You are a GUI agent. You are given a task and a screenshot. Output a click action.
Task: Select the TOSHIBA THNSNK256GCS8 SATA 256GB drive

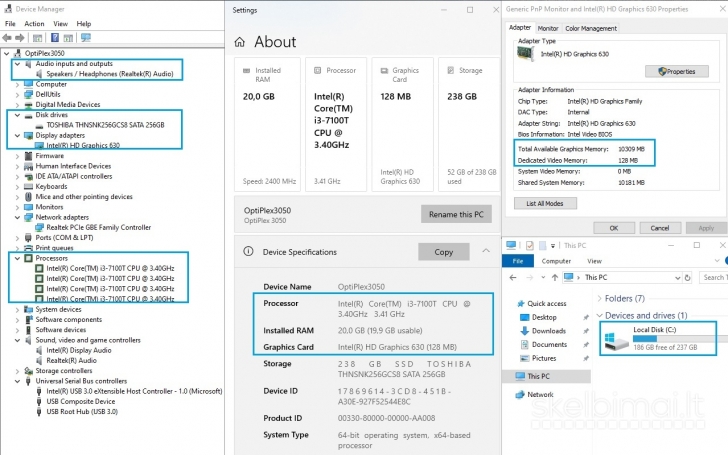point(105,125)
